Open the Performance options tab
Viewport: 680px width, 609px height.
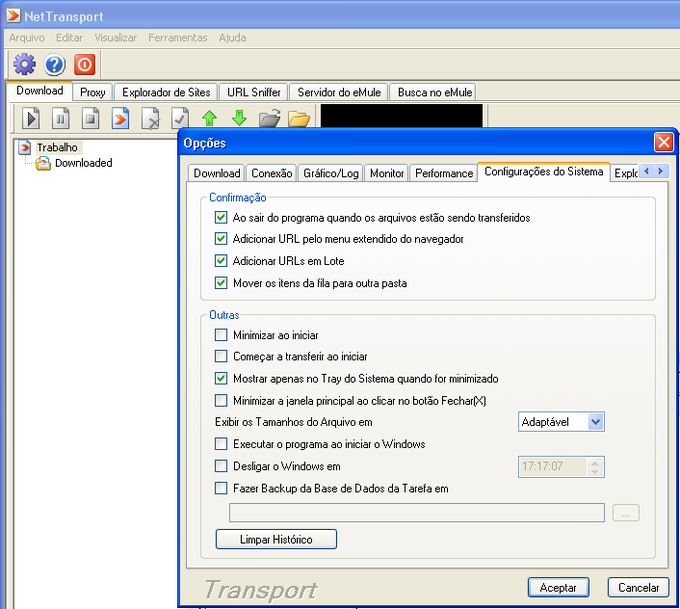[444, 173]
